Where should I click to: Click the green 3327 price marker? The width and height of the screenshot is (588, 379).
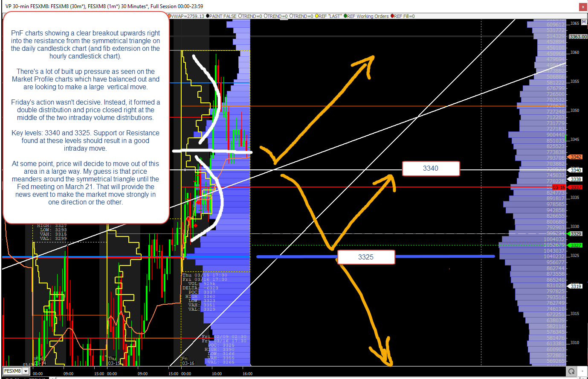[x=576, y=245]
